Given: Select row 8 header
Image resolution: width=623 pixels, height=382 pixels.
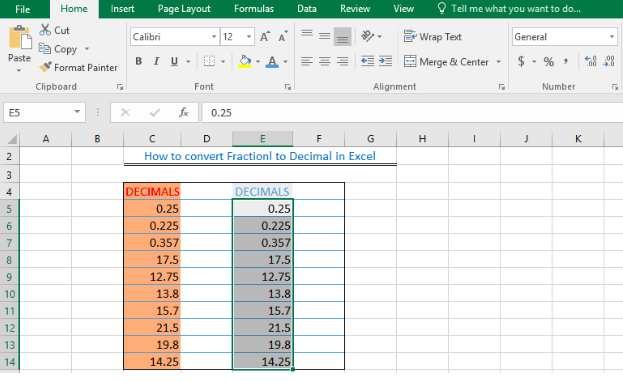Looking at the screenshot, I should [x=9, y=260].
